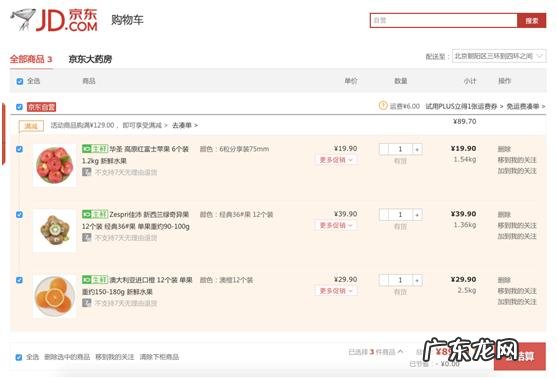Screen dimensions: 557x379
Task: Click the 去凑单 link in promotion bar
Action: tap(185, 125)
